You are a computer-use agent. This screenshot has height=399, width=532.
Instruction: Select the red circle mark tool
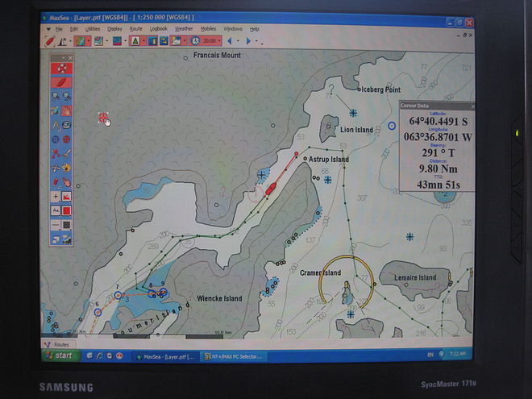tap(67, 139)
